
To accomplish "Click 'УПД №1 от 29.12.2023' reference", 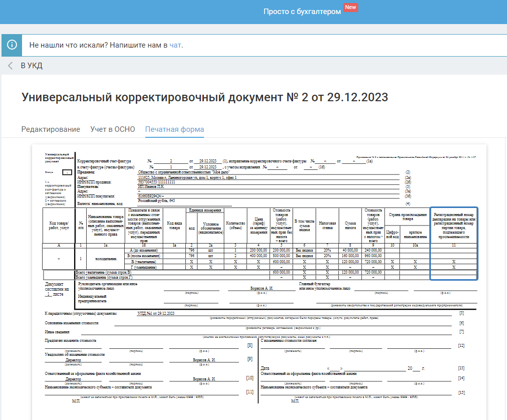I will (x=156, y=313).
